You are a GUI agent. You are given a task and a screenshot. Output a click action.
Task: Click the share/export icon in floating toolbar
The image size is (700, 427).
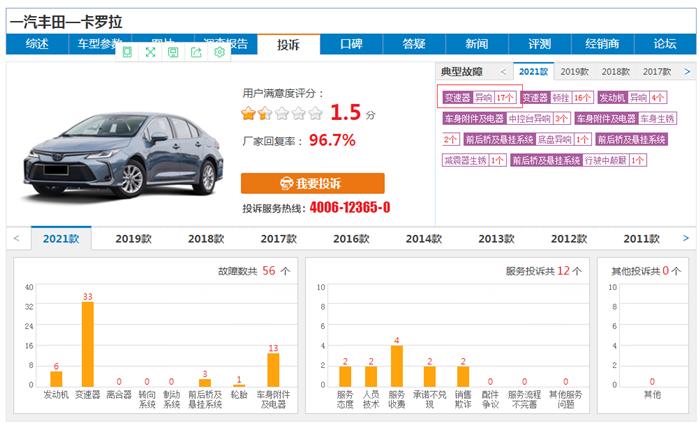[x=196, y=52]
